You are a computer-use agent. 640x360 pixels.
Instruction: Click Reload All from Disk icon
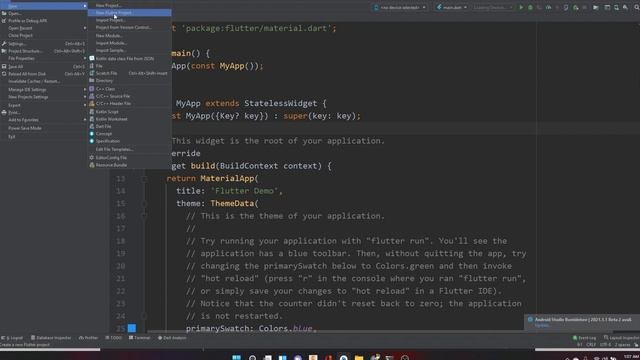coord(4,74)
